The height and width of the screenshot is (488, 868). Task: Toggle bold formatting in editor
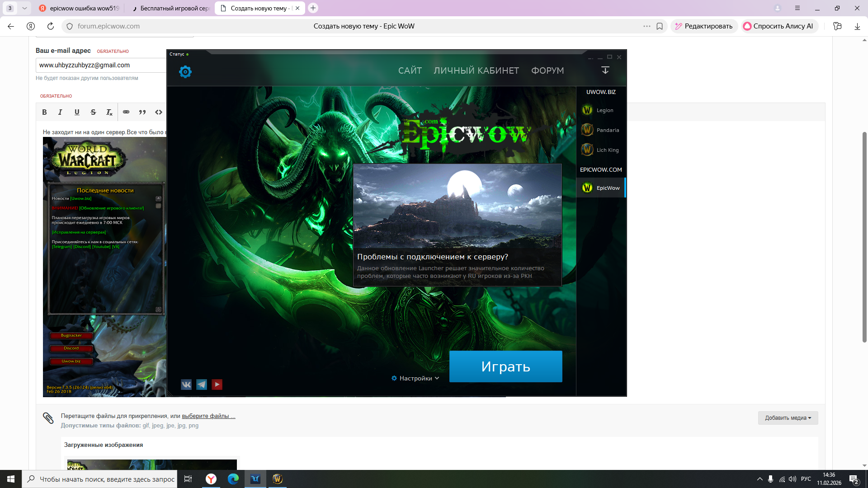(x=44, y=112)
